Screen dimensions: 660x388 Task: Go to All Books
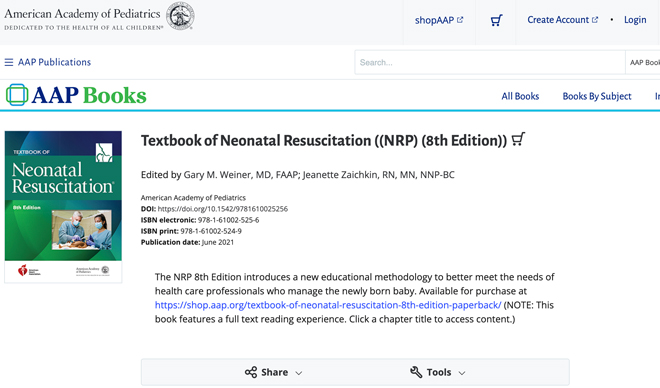(520, 96)
